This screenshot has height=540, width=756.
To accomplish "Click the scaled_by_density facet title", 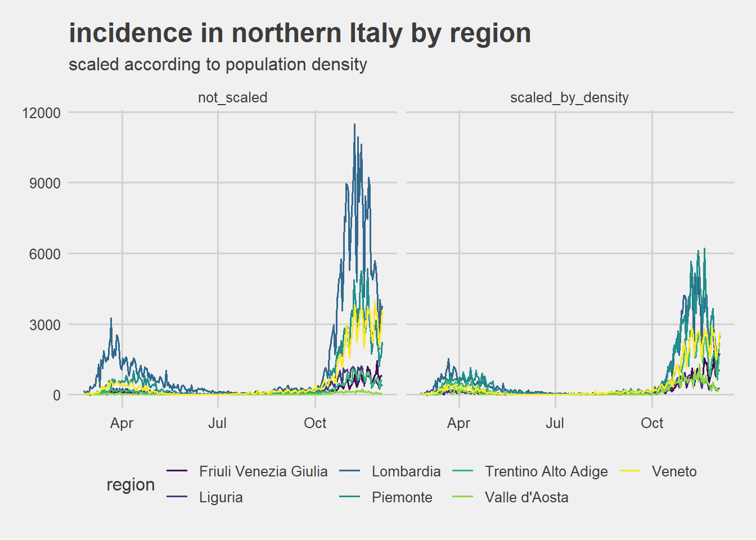I will (569, 97).
